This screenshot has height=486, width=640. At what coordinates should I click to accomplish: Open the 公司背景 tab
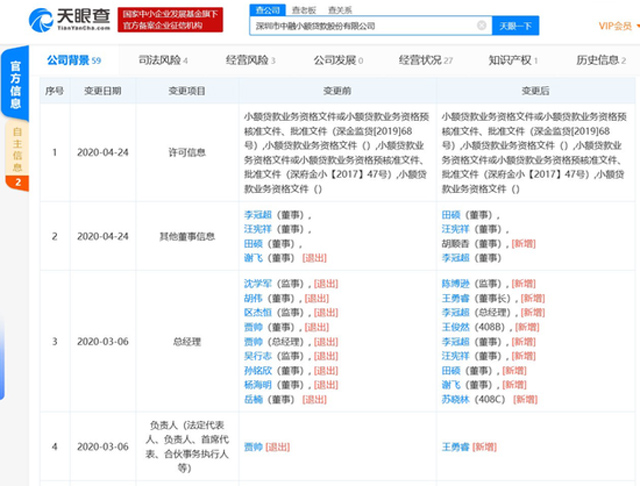[74, 60]
